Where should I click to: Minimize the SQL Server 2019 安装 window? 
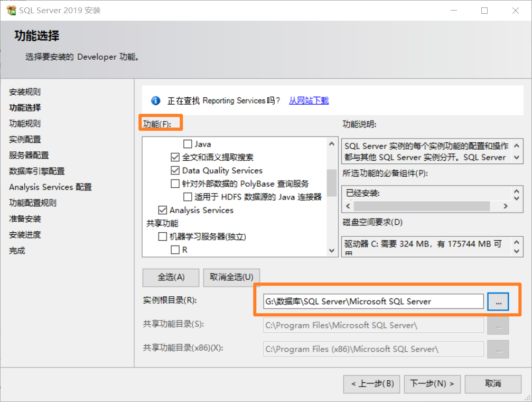pos(454,11)
